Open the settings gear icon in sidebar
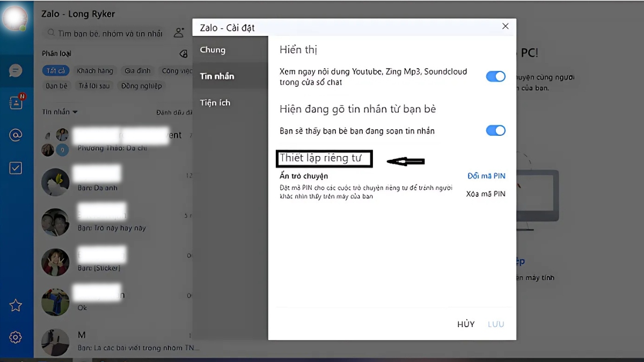The width and height of the screenshot is (644, 362). (16, 337)
